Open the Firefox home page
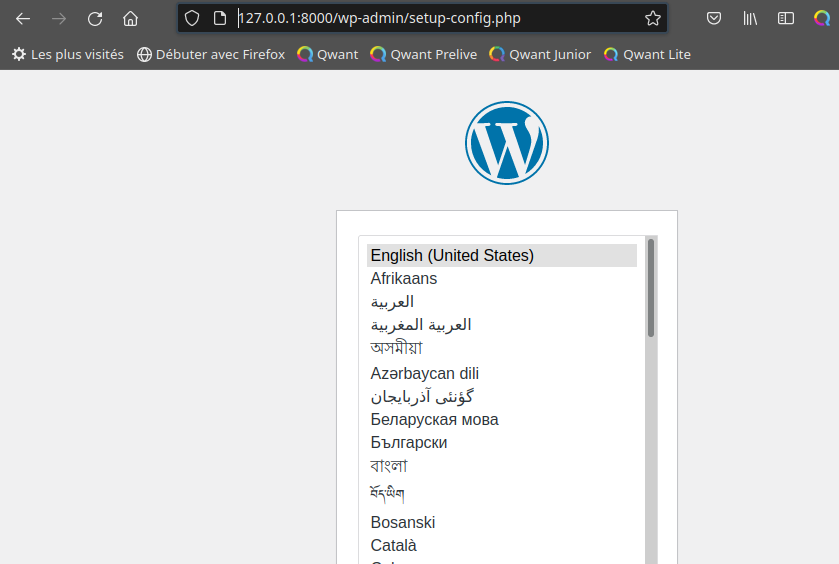 point(130,19)
